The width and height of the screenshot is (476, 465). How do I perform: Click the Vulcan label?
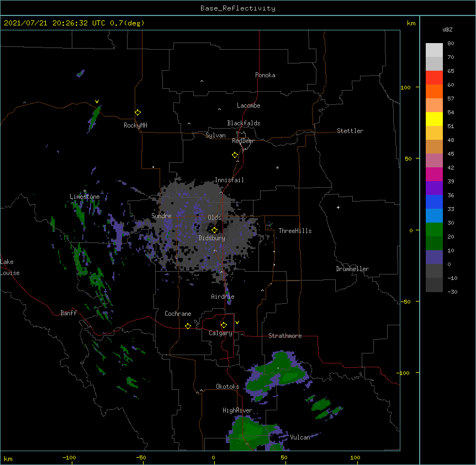[300, 437]
